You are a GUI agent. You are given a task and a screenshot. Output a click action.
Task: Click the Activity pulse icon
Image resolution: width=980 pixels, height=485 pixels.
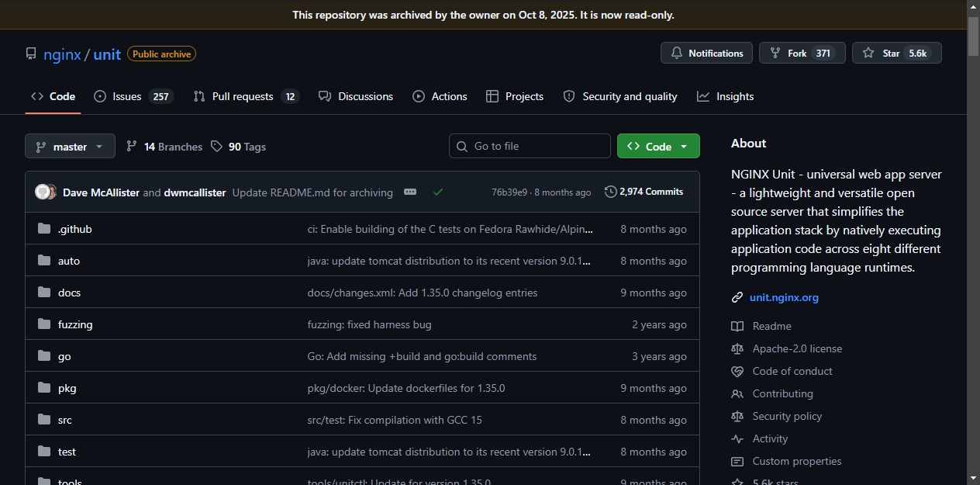737,438
